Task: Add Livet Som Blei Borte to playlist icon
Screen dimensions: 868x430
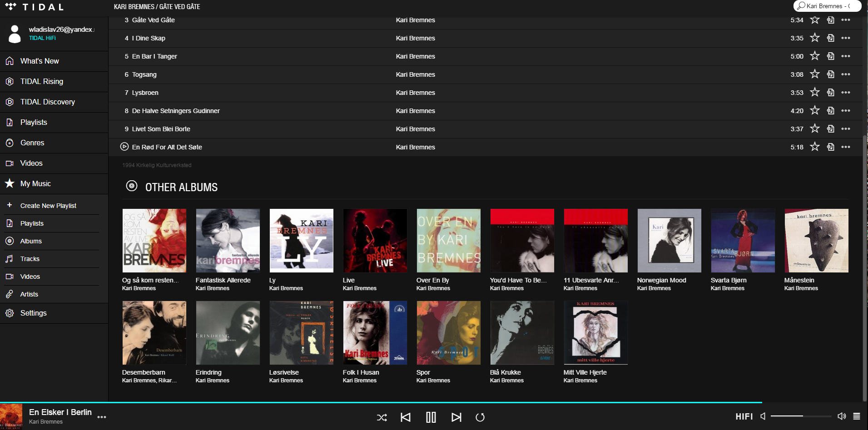Action: [x=830, y=129]
